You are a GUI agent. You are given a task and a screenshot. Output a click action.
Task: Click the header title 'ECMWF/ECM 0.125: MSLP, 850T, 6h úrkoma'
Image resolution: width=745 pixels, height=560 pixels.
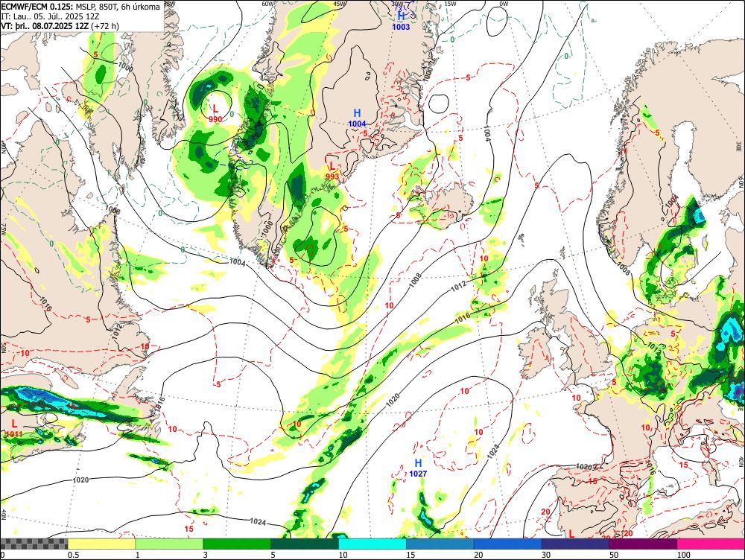80,7
